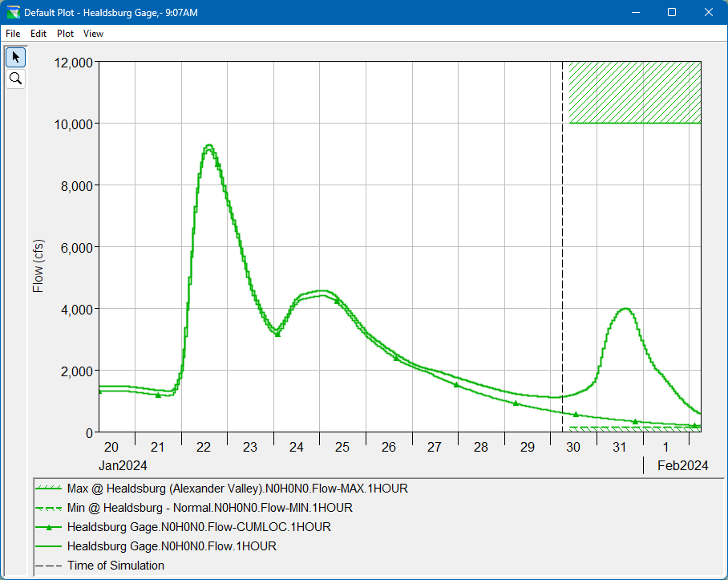Click the Jan2024 x-axis month label
The image size is (728, 580).
click(123, 465)
